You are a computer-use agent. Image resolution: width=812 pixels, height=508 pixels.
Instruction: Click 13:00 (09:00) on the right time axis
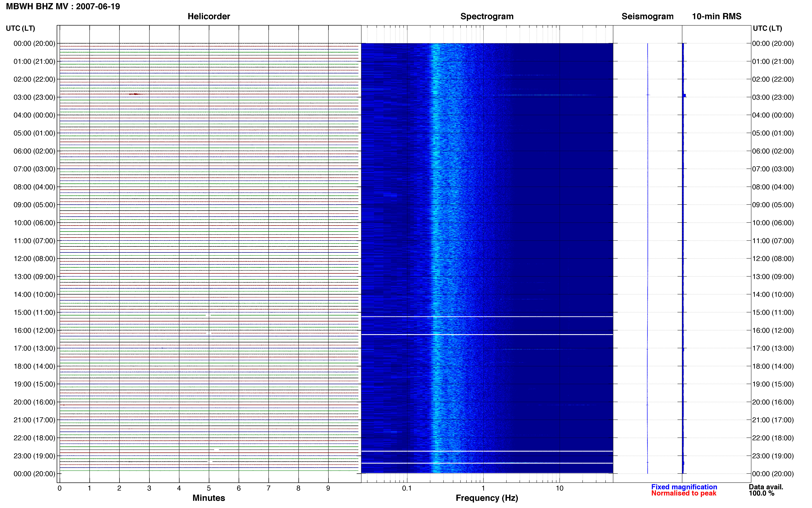[773, 277]
